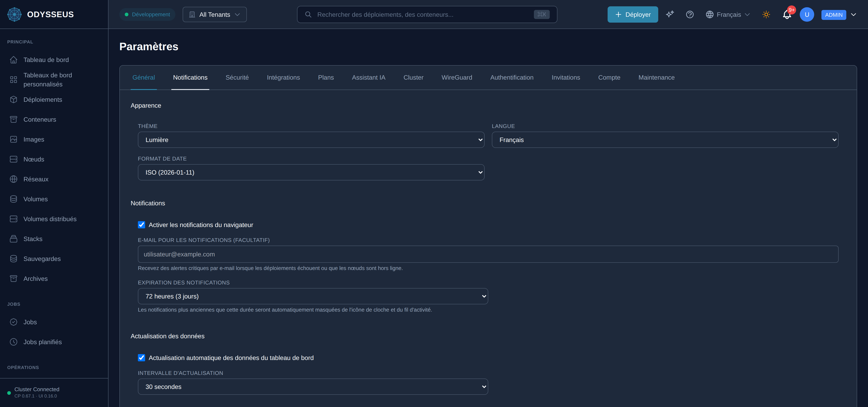Image resolution: width=868 pixels, height=407 pixels.
Task: Open Tableau de bord home icon
Action: (x=14, y=60)
